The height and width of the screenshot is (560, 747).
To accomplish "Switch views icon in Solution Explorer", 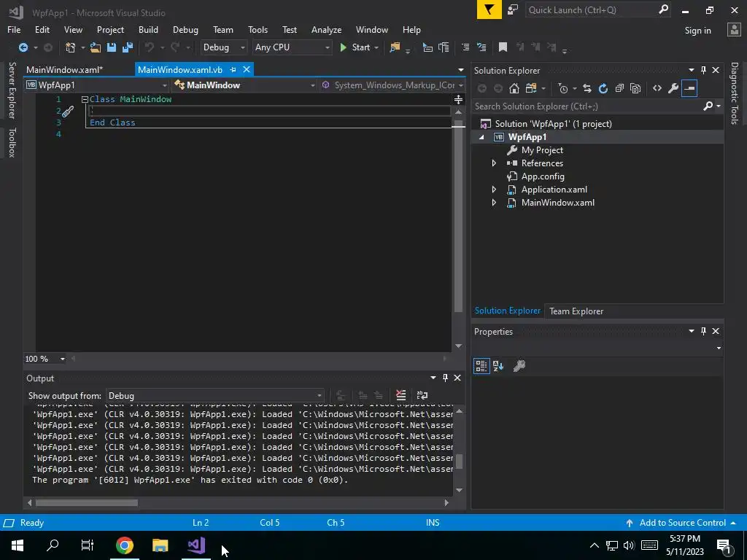I will click(531, 88).
